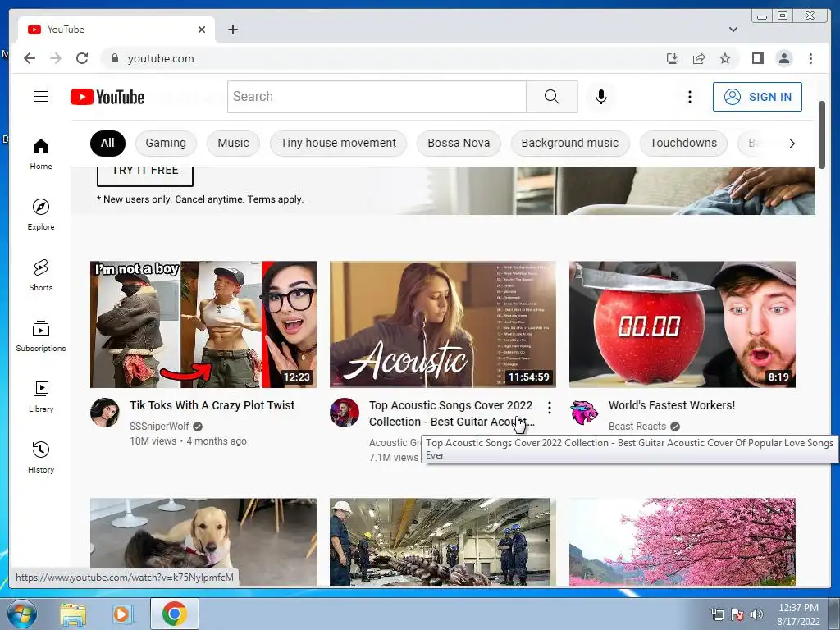Click the install app icon in address bar

[673, 58]
